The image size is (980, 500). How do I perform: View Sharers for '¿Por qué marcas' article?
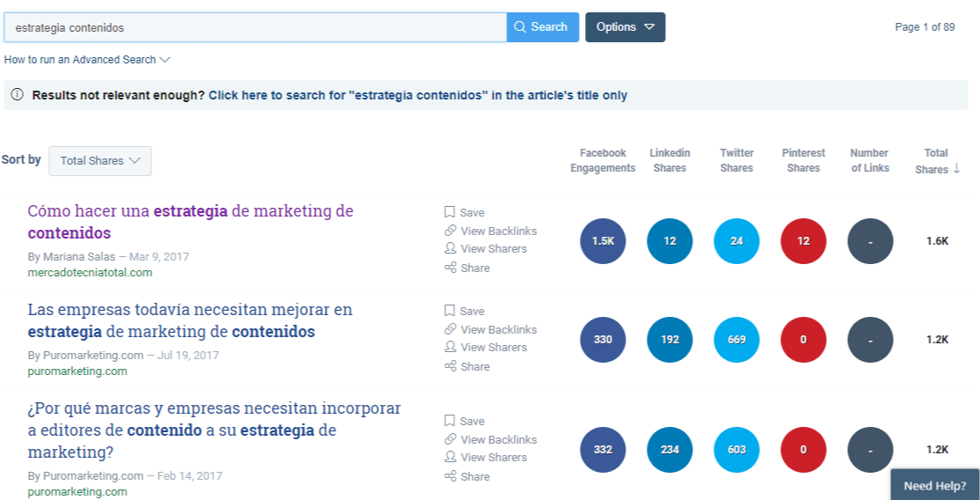[x=486, y=457]
